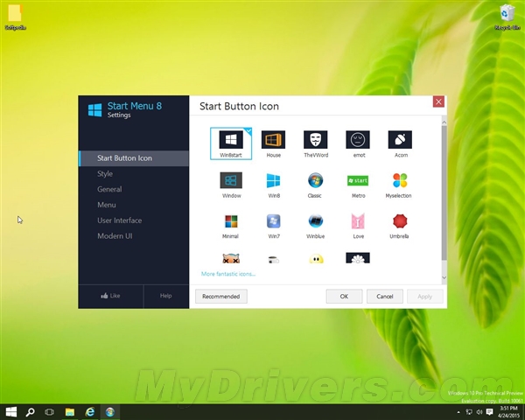Open taskbar Search magnifier
The image size is (525, 420).
click(x=30, y=412)
